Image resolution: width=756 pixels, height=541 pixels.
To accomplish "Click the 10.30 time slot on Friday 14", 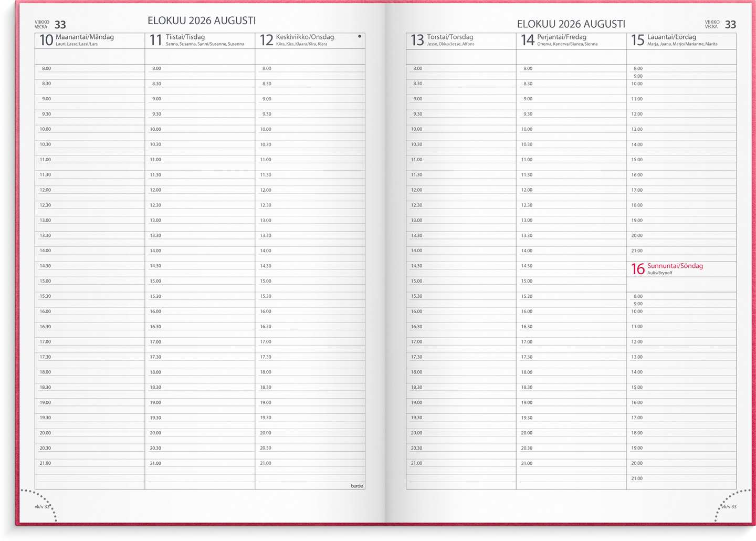I will 571,144.
